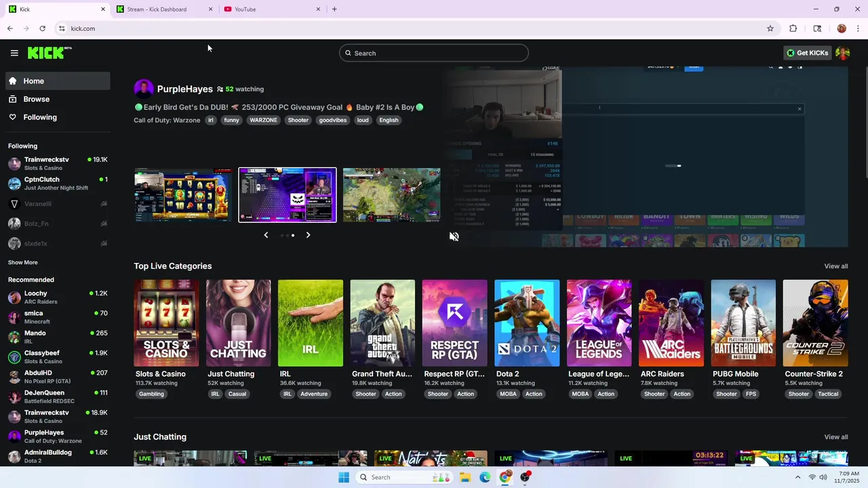This screenshot has height=488, width=868.
Task: Open the Slots & Casino category card
Action: point(166,323)
